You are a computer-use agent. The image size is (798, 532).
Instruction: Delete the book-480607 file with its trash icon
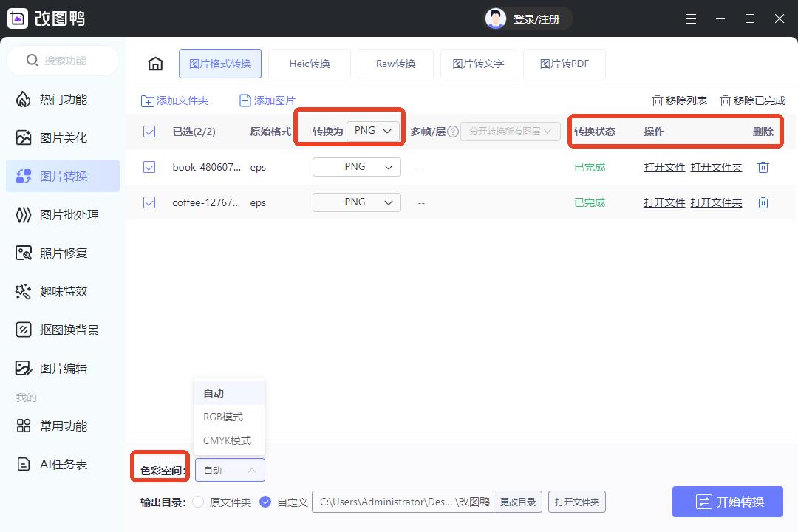point(763,167)
